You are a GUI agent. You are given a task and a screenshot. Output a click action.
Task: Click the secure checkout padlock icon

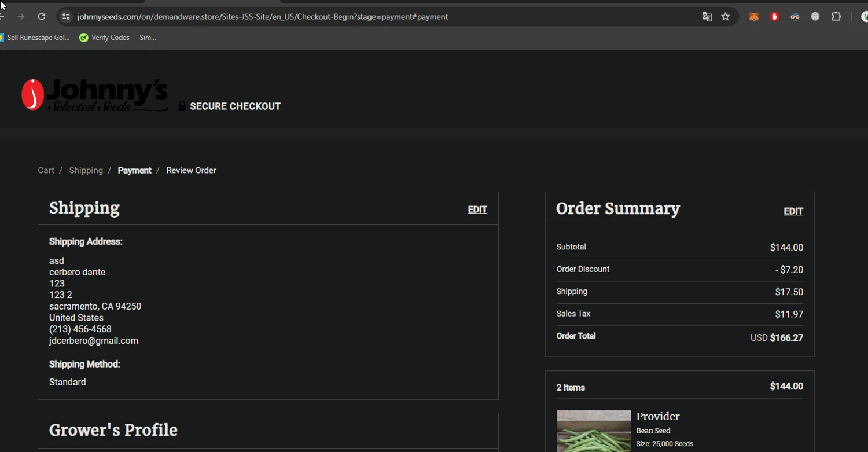[x=182, y=106]
